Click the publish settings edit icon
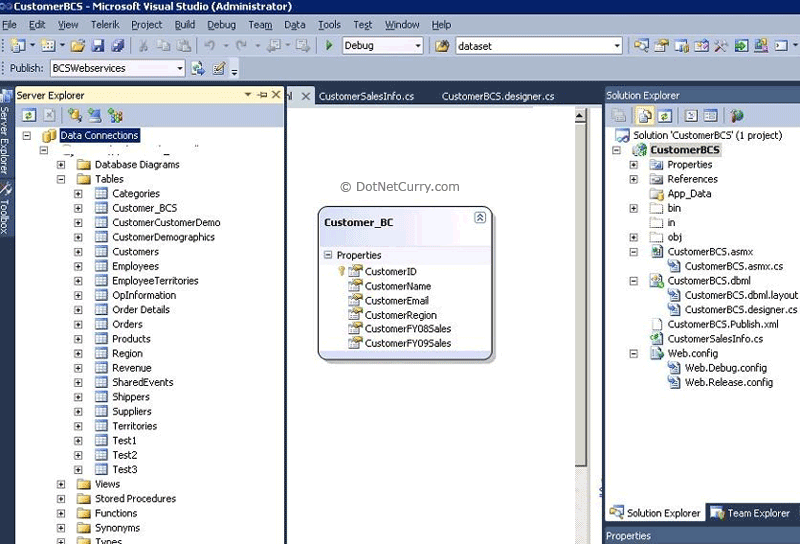The width and height of the screenshot is (800, 544). [218, 68]
